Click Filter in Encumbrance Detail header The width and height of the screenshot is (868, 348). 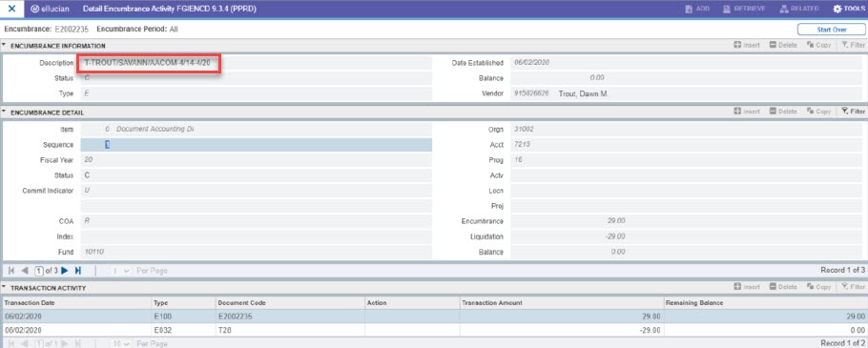(853, 112)
